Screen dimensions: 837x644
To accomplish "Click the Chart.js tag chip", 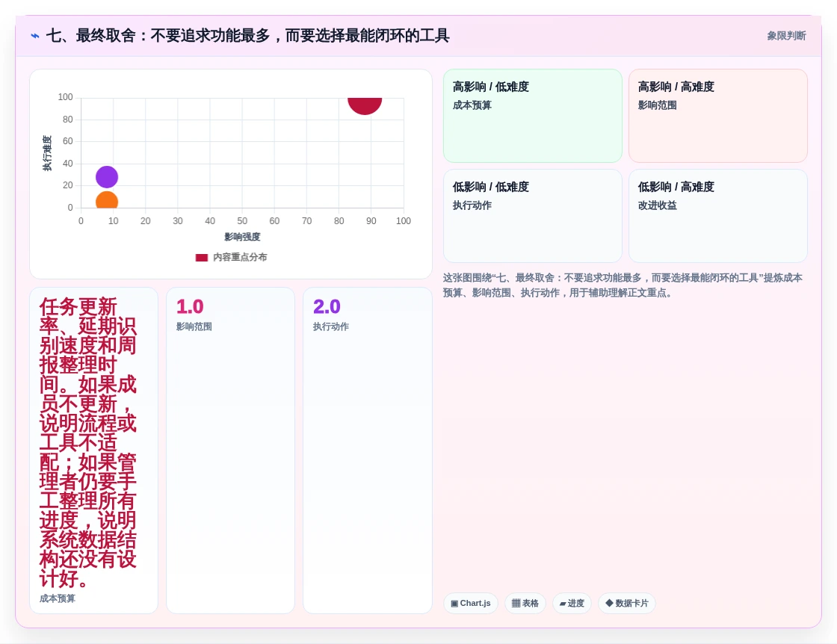I will [471, 604].
